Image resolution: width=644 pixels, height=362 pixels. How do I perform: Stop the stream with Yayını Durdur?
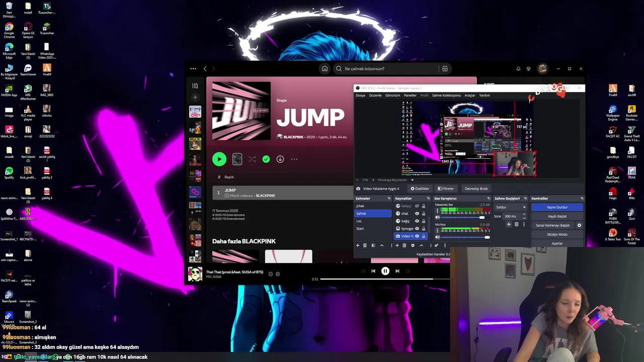tap(557, 207)
